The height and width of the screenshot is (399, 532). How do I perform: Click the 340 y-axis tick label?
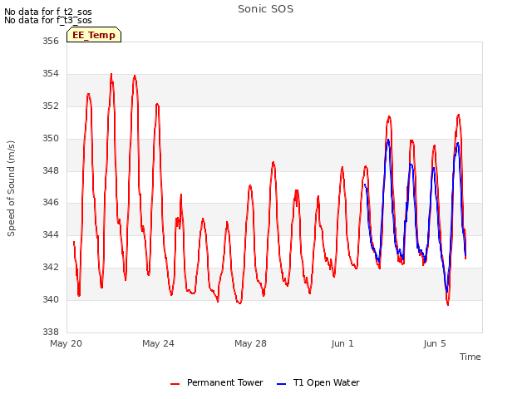click(51, 299)
